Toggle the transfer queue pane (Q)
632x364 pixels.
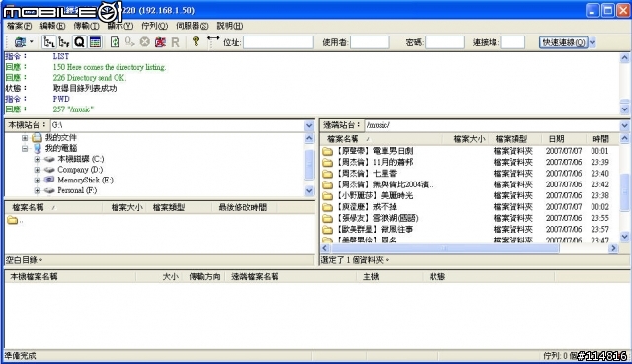(x=79, y=42)
